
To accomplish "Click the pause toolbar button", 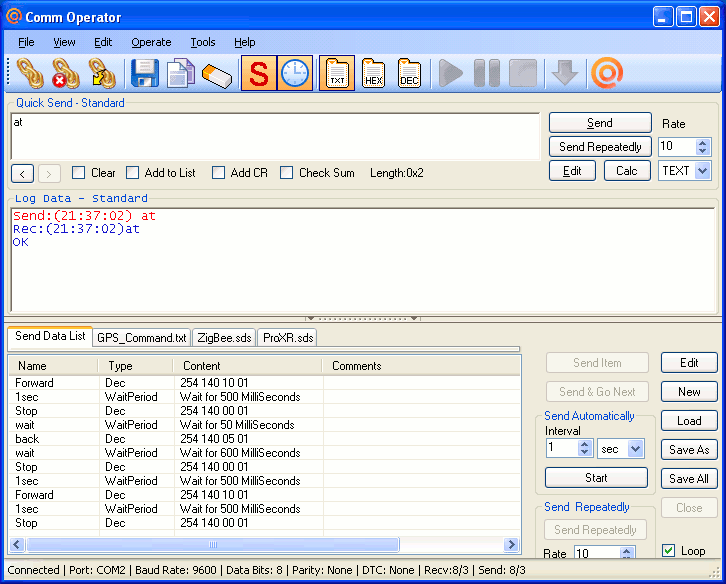I will [487, 73].
